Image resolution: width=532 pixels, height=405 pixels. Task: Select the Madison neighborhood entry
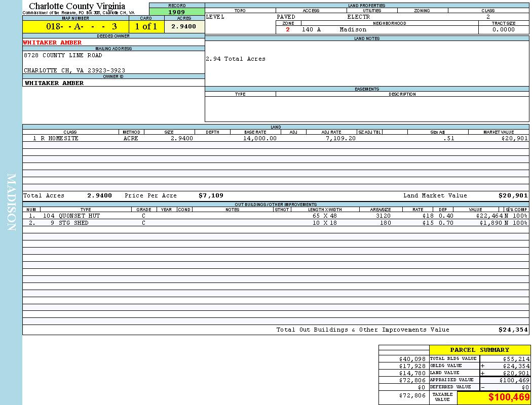(353, 29)
